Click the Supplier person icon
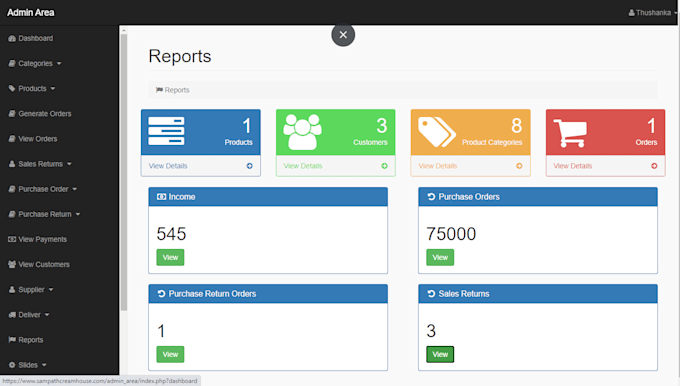Image resolution: width=680 pixels, height=386 pixels. 12,290
